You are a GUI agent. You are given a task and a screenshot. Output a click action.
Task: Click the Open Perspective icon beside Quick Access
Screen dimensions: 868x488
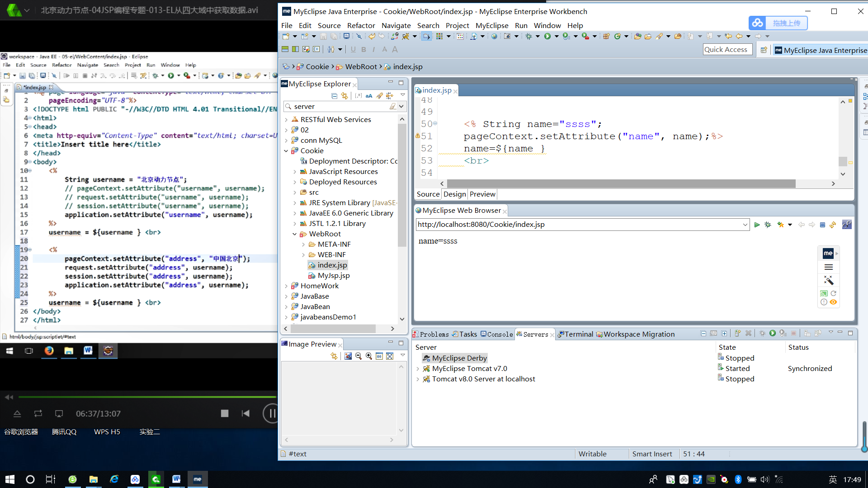(x=764, y=50)
